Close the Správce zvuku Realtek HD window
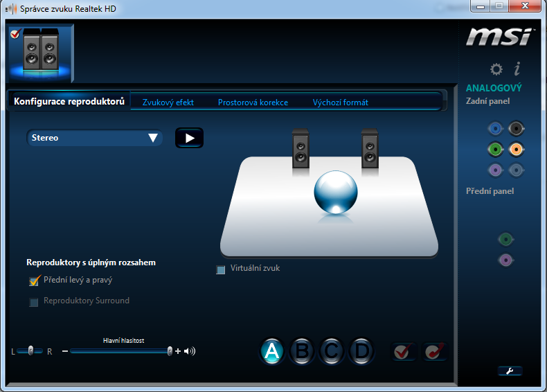 tap(525, 6)
